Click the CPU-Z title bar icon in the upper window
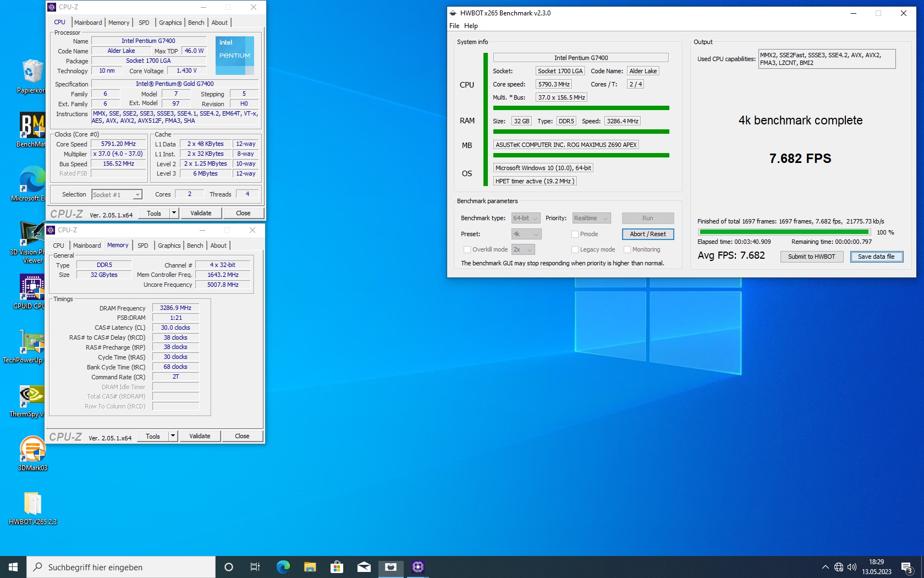This screenshot has width=924, height=578. coord(52,7)
